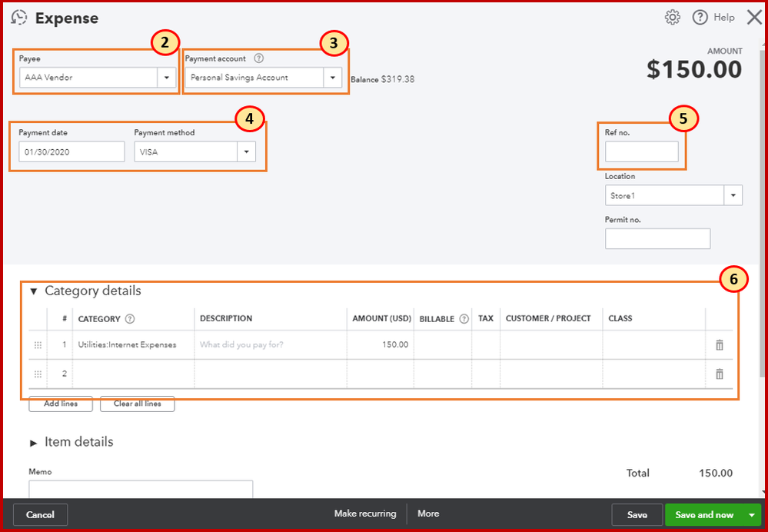Select the Utilities:Internet Expenses category cell
Screen dimensions: 768x532
(x=133, y=345)
